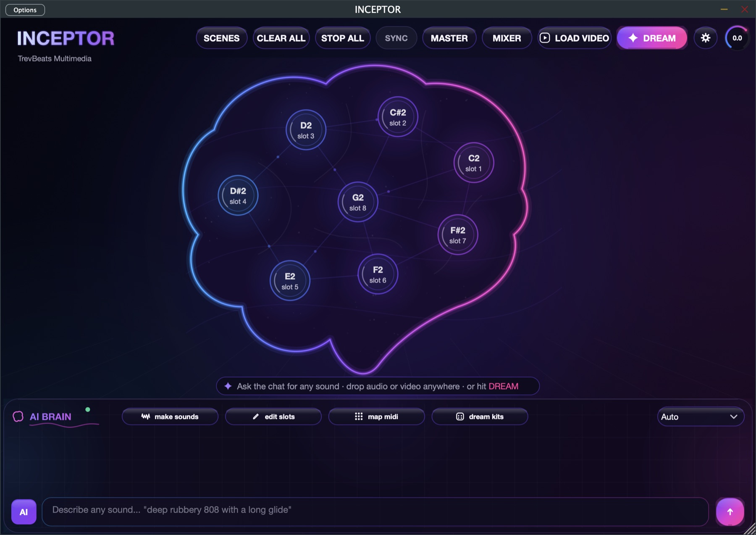Open the MASTER section

click(449, 38)
